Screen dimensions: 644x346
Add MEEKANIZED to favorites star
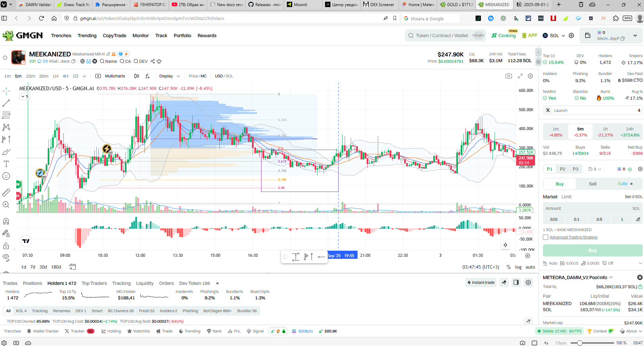pos(5,57)
